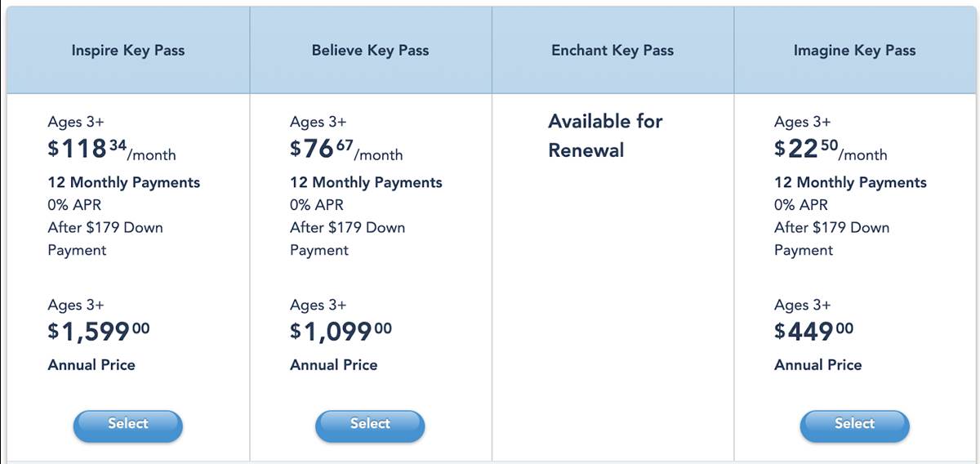This screenshot has height=464, width=980.
Task: Click the Imagine Key Pass header
Action: tap(854, 51)
